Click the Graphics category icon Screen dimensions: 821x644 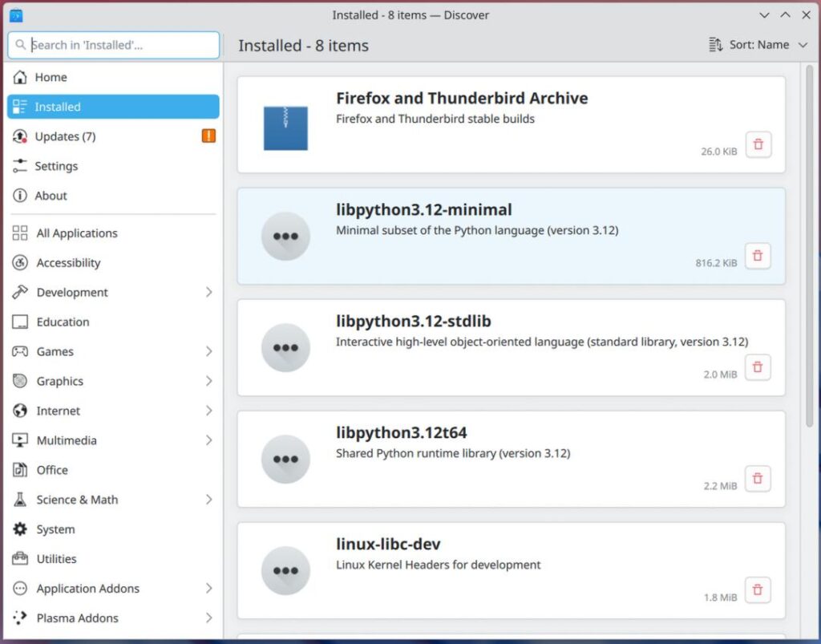coord(20,381)
